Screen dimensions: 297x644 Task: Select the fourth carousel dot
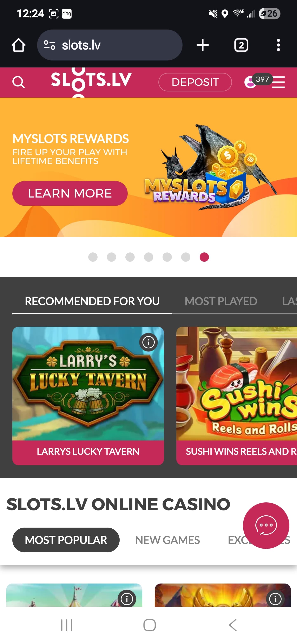(149, 257)
